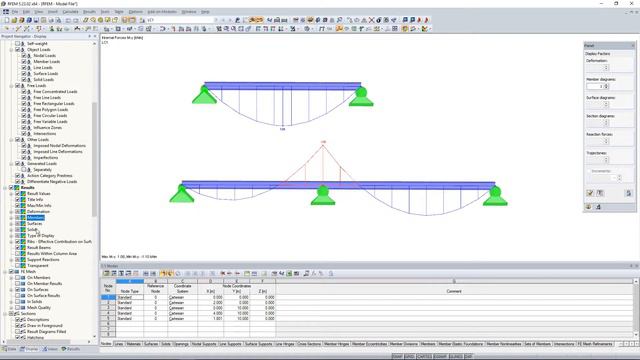This screenshot has width=640, height=360.
Task: Click the X cell value 2.000 in row 2
Action: tap(211, 302)
